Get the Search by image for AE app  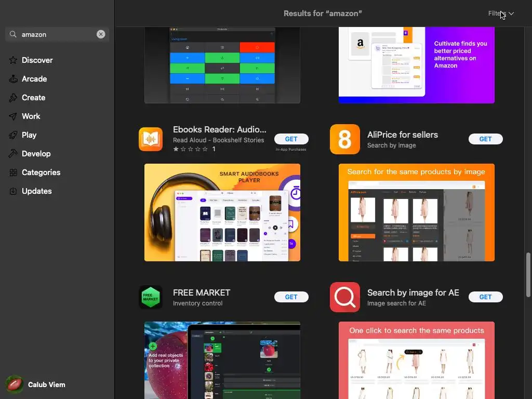[x=486, y=297]
